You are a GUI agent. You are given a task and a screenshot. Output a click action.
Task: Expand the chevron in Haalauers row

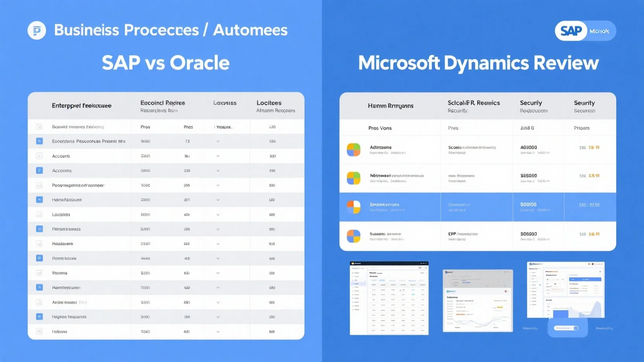218,244
